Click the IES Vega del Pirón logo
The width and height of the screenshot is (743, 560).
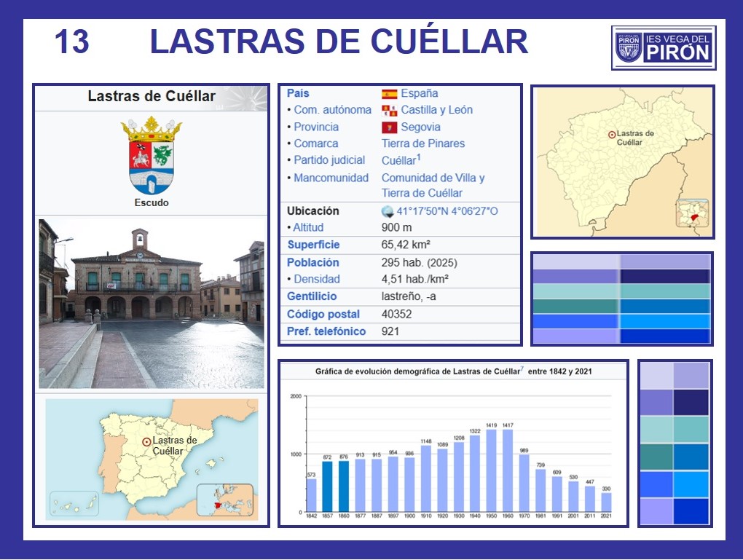pyautogui.click(x=663, y=47)
